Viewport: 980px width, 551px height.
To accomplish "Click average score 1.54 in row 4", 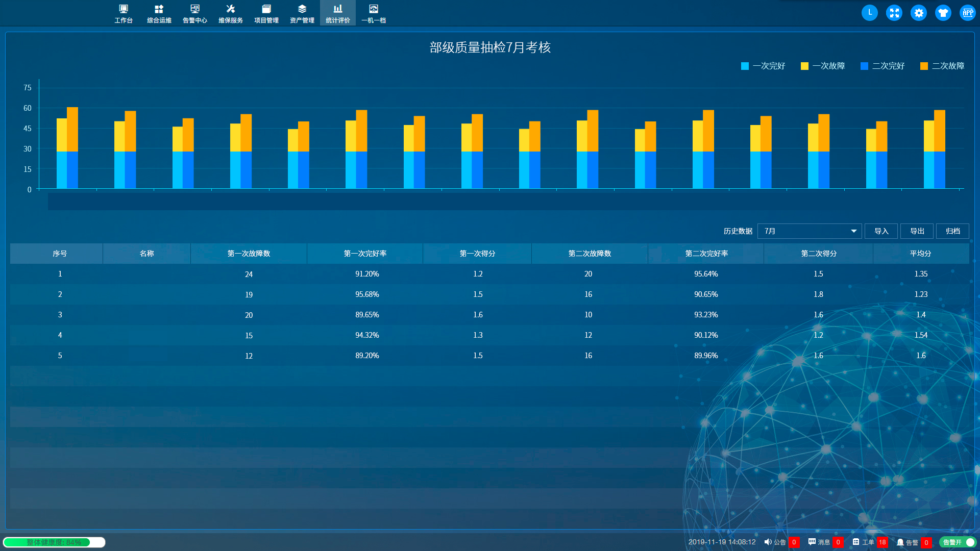I will pos(921,335).
